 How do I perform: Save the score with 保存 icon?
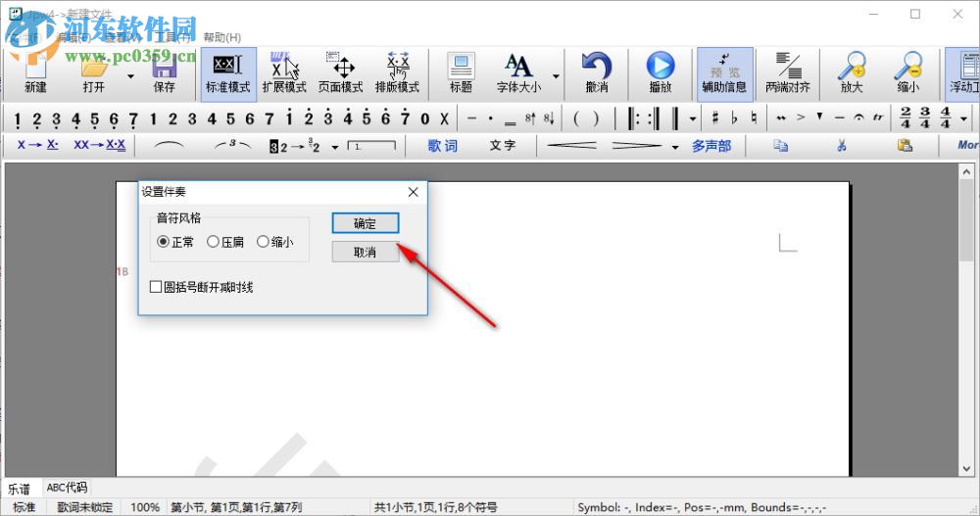click(x=165, y=73)
